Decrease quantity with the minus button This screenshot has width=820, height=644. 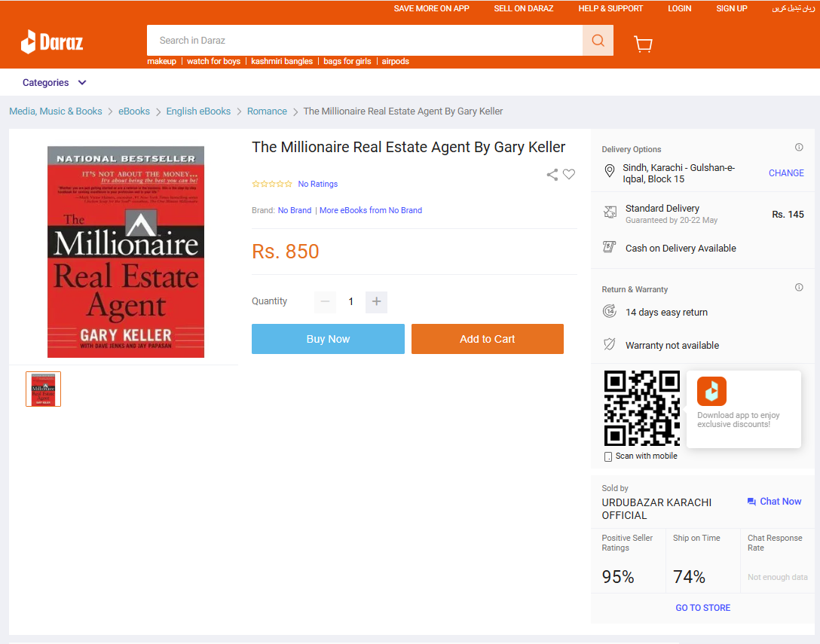coord(325,301)
